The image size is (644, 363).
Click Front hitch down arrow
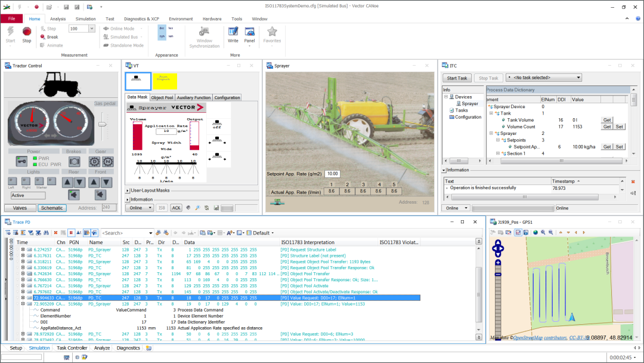click(x=106, y=182)
